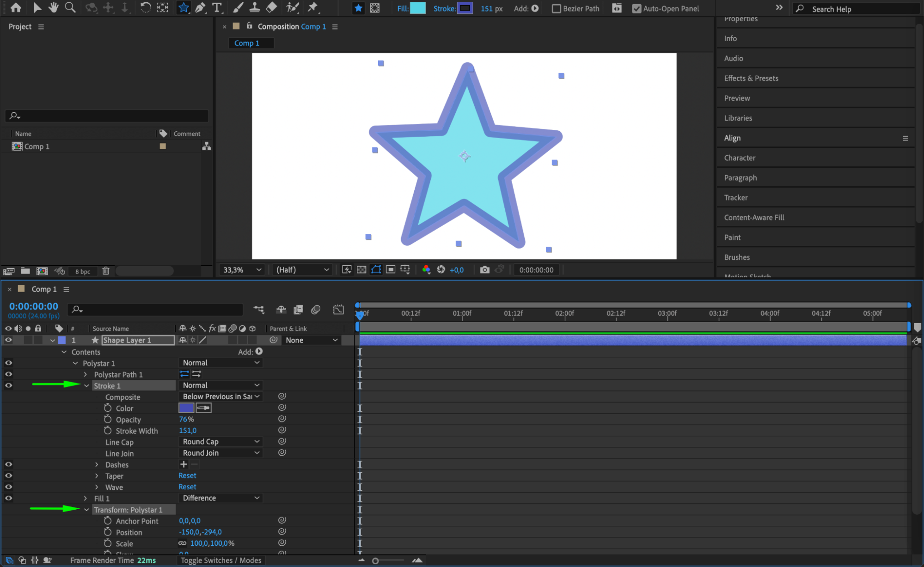Click the Stroke Width value 151,0
Viewport: 924px width, 567px height.
coord(188,431)
